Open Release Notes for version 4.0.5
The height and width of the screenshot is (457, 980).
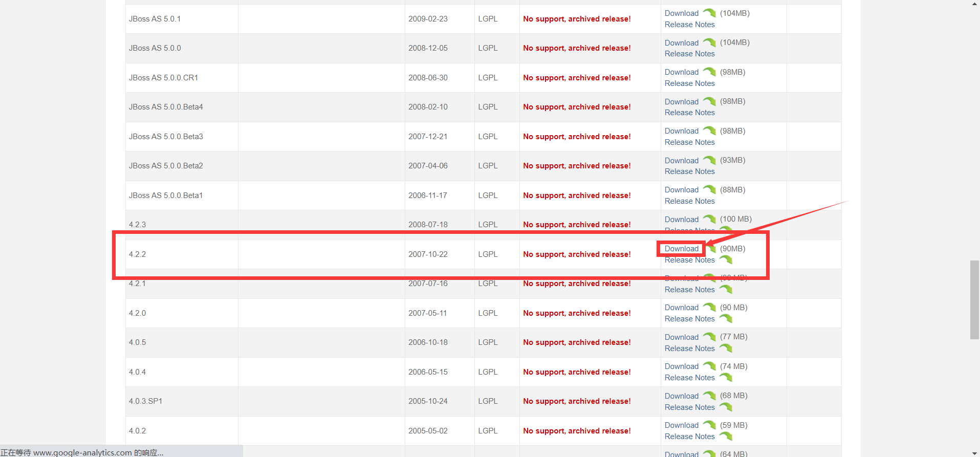(x=690, y=349)
